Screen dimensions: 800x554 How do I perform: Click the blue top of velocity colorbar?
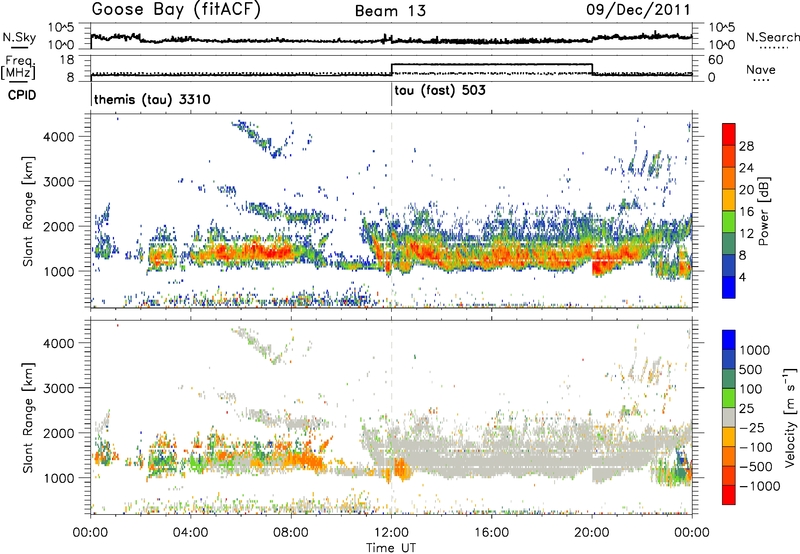coord(729,339)
